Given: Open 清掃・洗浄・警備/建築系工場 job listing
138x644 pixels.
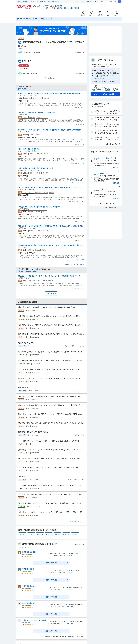Looking at the screenshot, I should point(29,149).
